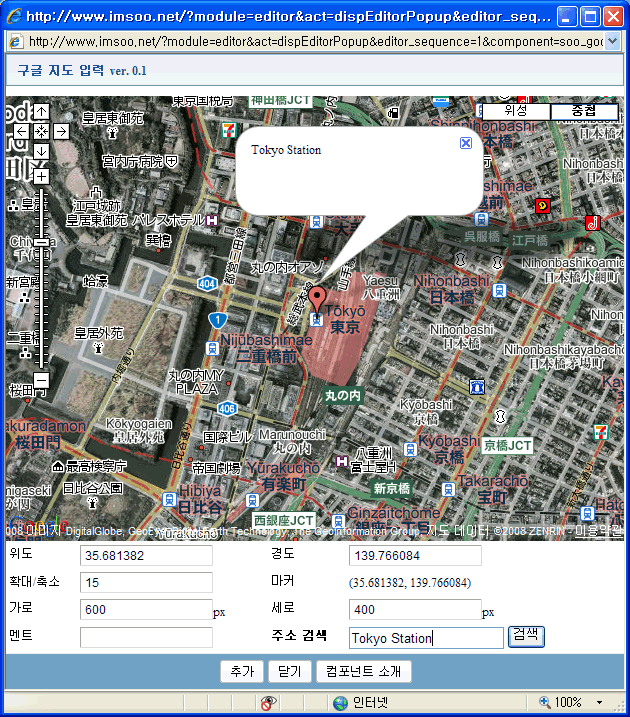Image resolution: width=630 pixels, height=717 pixels.
Task: Click the browser address URL field
Action: (315, 42)
